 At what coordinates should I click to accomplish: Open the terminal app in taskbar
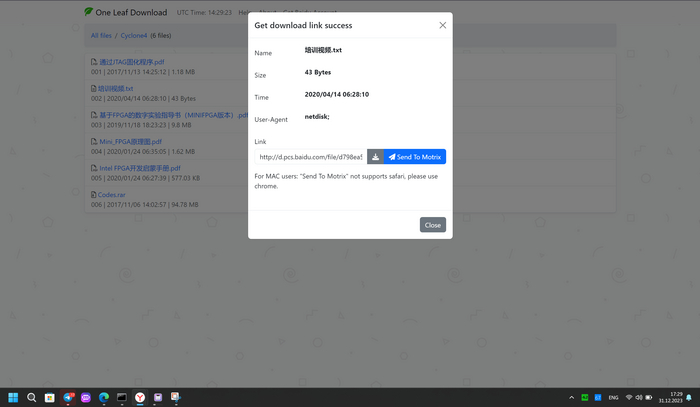point(122,397)
